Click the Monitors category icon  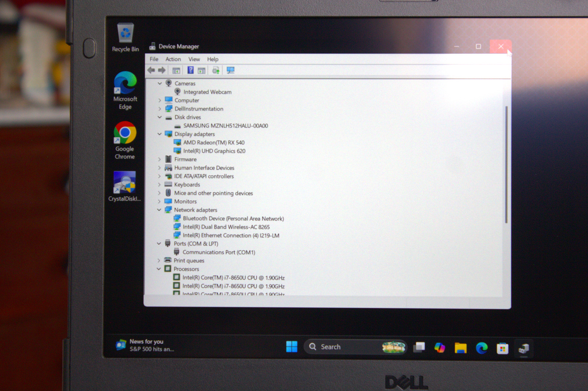(x=168, y=201)
